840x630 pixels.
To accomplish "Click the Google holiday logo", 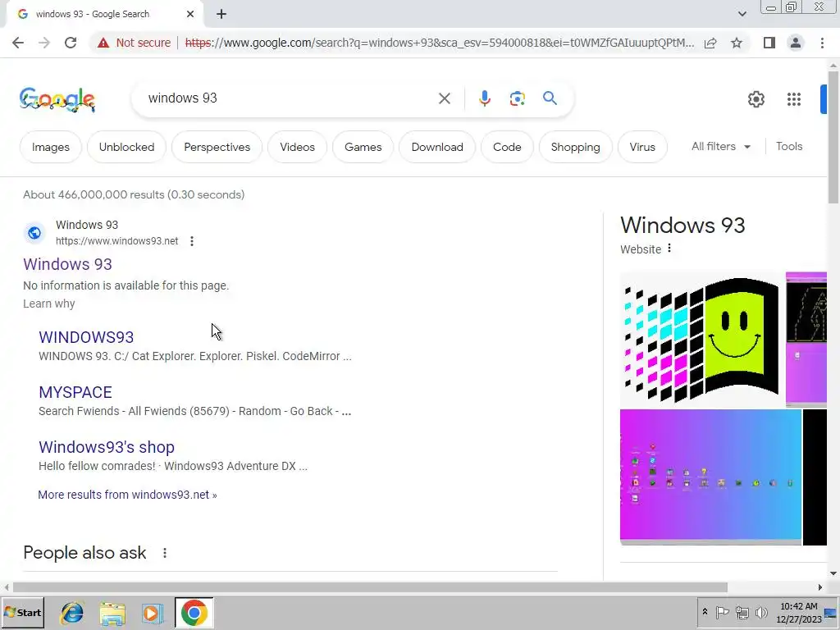I will tap(57, 99).
